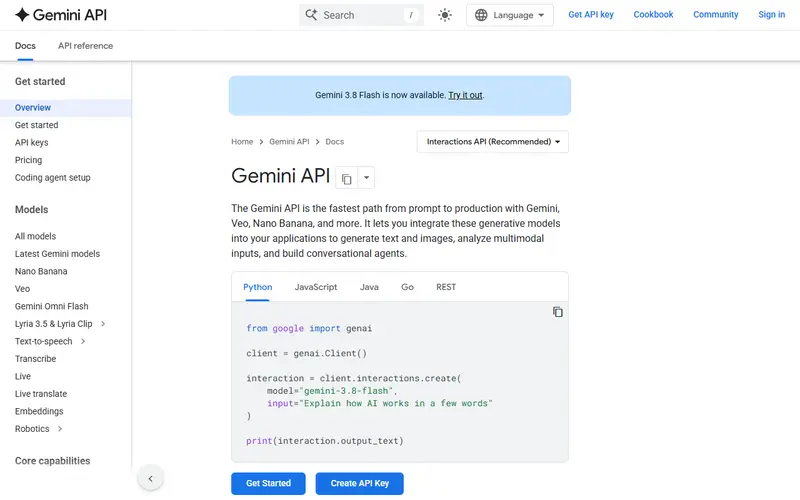The image size is (800, 500).
Task: Click the slash shortcut badge in search
Action: pyautogui.click(x=411, y=15)
